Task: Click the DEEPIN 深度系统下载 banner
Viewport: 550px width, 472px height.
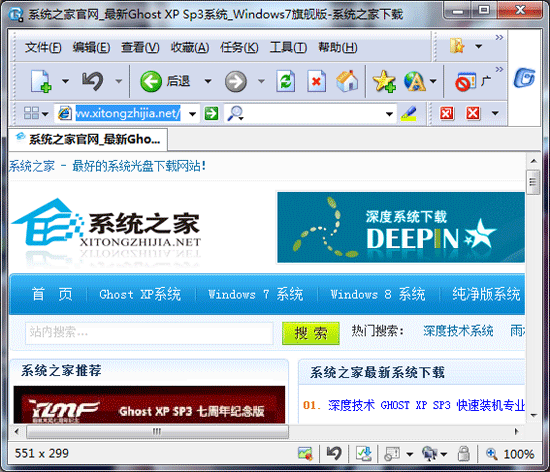Action: tap(401, 227)
